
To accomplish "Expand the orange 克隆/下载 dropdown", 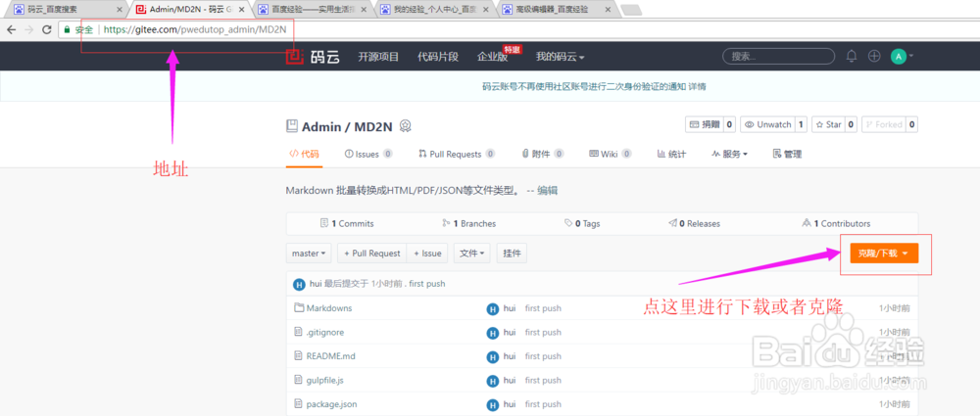I will [884, 253].
